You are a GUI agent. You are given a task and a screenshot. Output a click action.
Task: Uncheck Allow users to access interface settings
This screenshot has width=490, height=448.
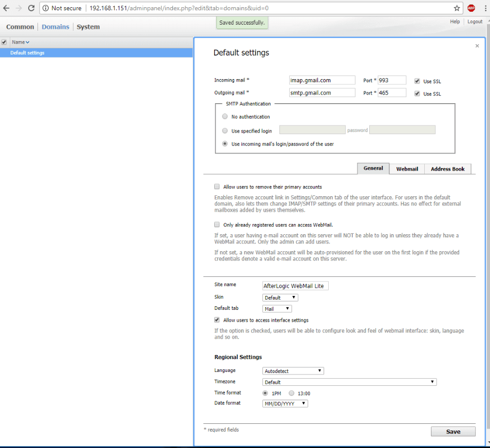pyautogui.click(x=217, y=320)
